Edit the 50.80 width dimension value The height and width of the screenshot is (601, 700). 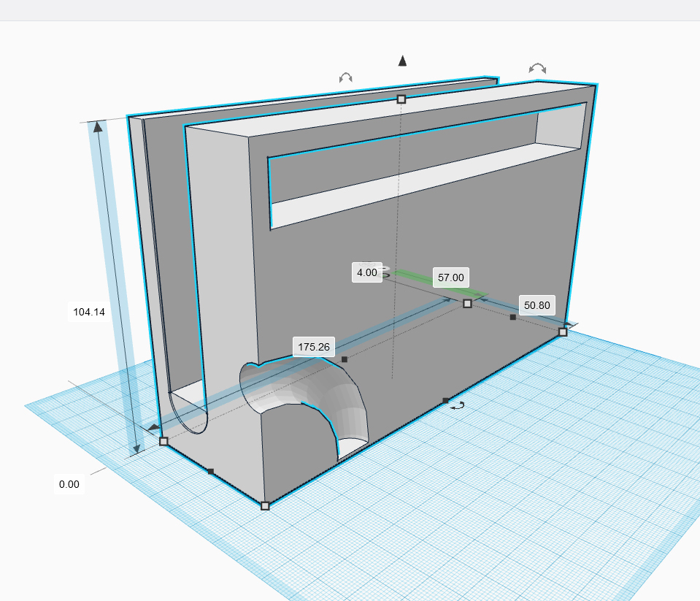tap(536, 305)
